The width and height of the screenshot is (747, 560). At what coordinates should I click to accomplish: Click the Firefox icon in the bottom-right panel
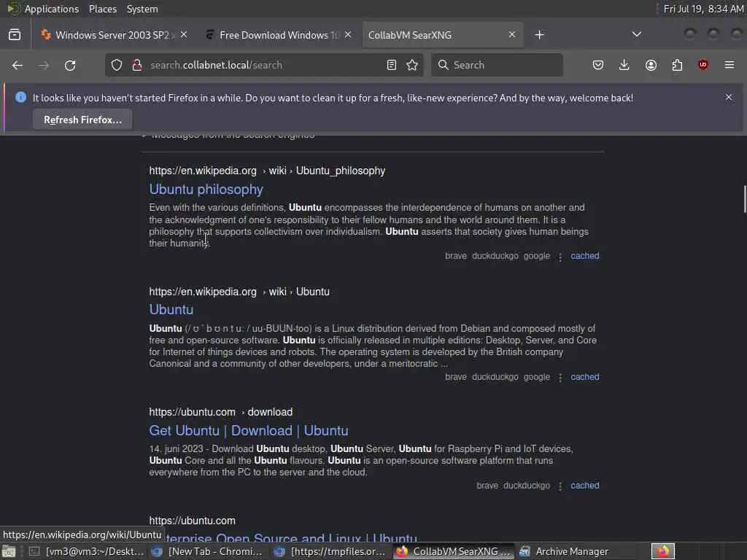pyautogui.click(x=663, y=551)
